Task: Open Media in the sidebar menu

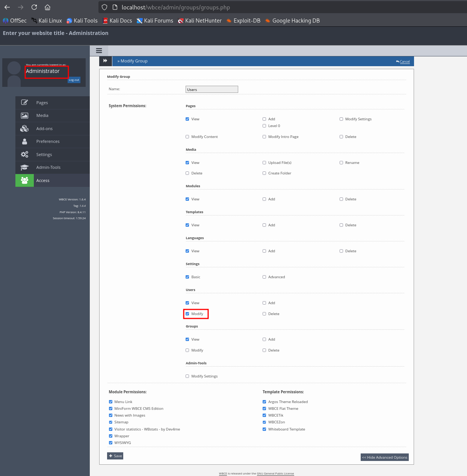Action: tap(53, 115)
